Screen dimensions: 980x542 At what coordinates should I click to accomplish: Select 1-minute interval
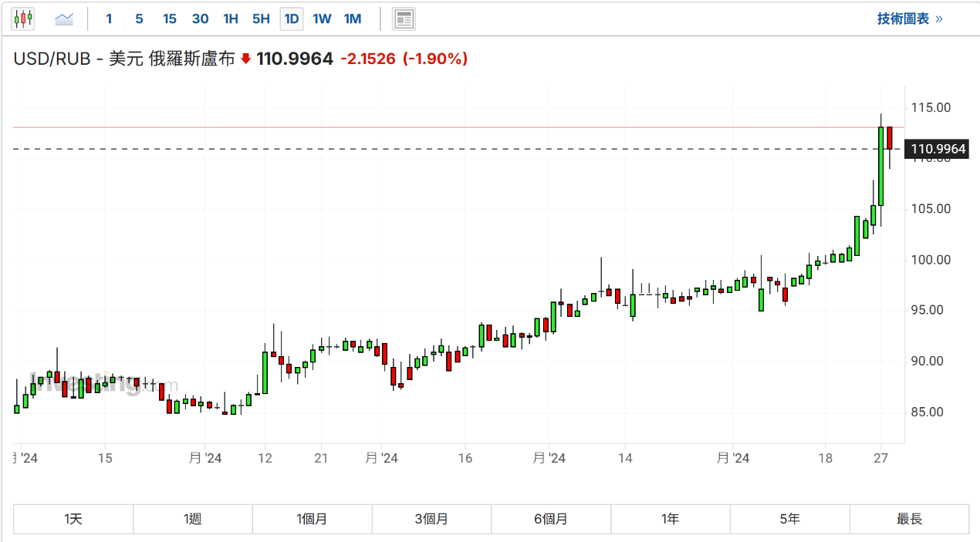tap(109, 19)
